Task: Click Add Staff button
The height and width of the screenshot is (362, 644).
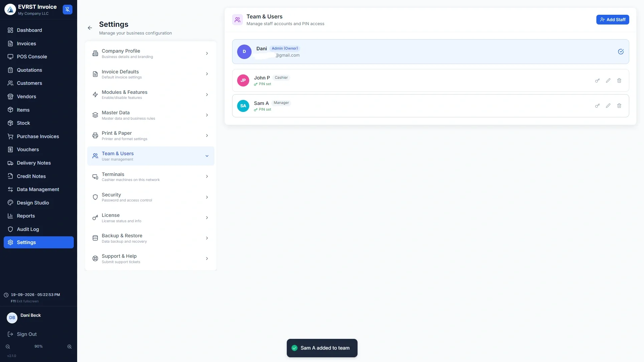Action: point(612,19)
